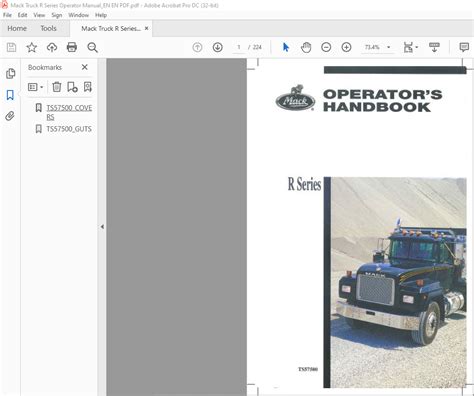Image resolution: width=474 pixels, height=396 pixels.
Task: Print the document with printer icon
Action: (x=72, y=47)
